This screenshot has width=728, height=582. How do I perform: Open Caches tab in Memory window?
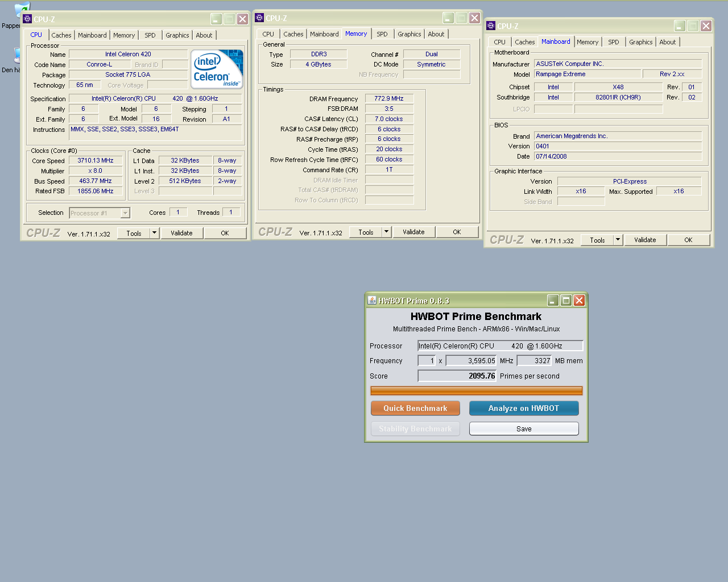(x=293, y=34)
